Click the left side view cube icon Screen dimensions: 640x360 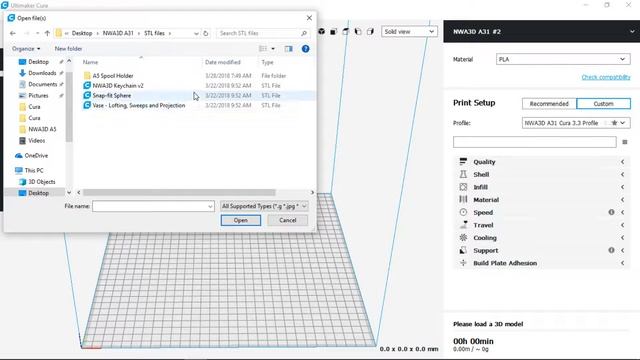click(358, 31)
